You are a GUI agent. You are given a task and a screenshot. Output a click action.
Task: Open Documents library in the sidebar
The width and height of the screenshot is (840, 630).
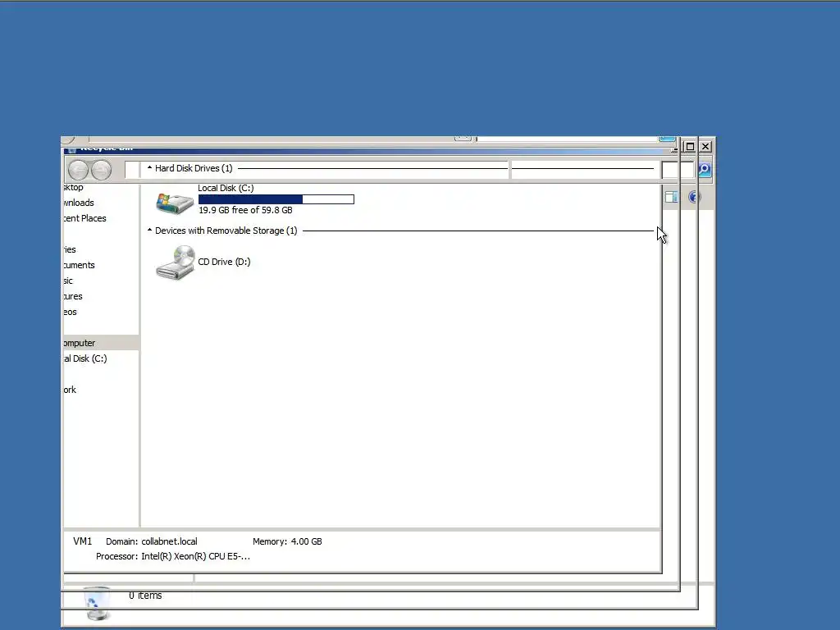80,265
